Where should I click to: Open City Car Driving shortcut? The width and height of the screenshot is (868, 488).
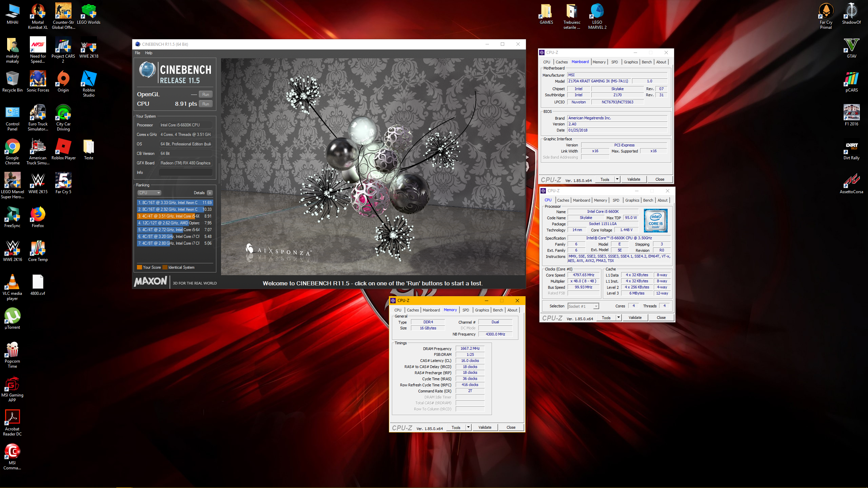click(63, 118)
